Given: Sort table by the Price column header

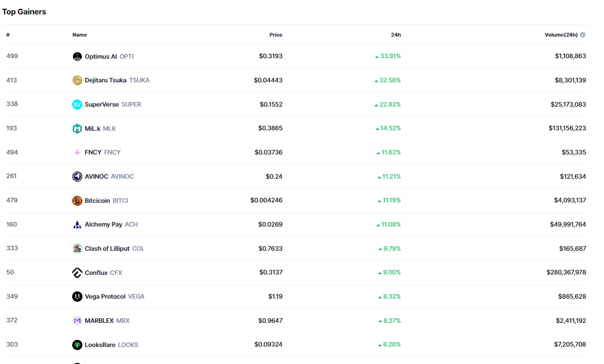Looking at the screenshot, I should [276, 35].
